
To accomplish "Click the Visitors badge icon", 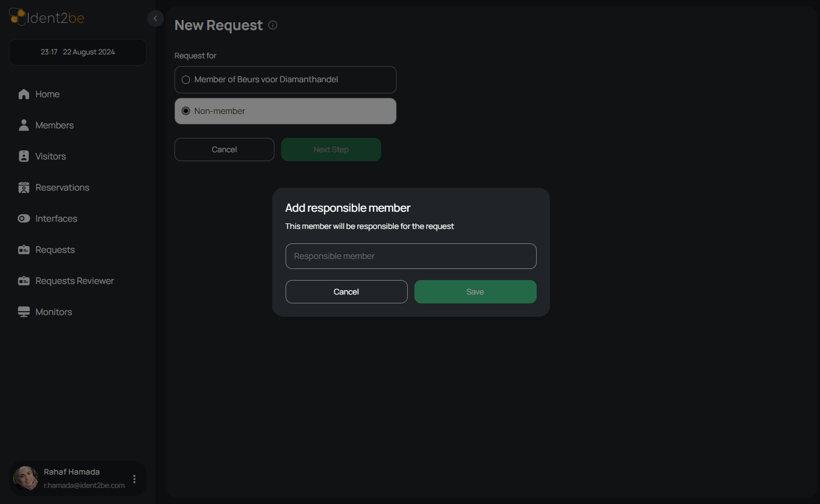I will click(23, 157).
